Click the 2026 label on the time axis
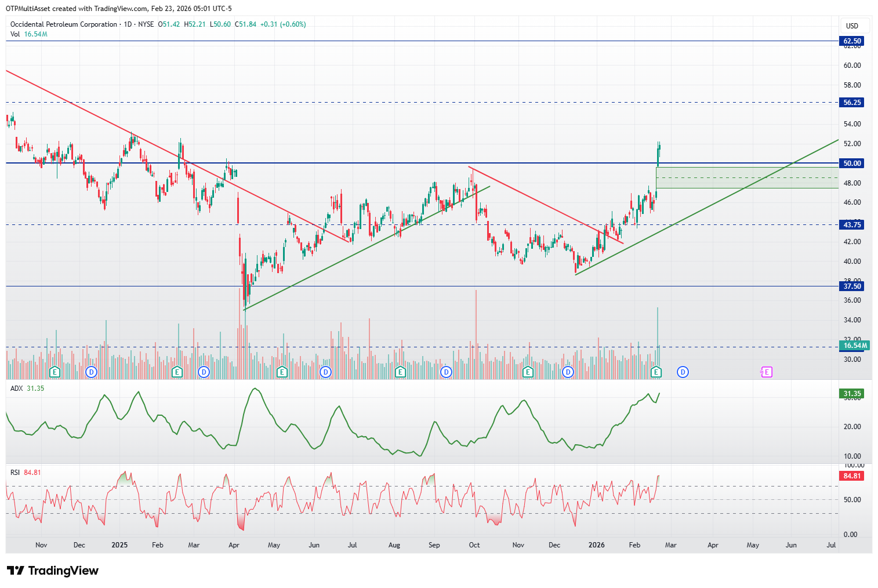This screenshot has width=878, height=588. (596, 545)
